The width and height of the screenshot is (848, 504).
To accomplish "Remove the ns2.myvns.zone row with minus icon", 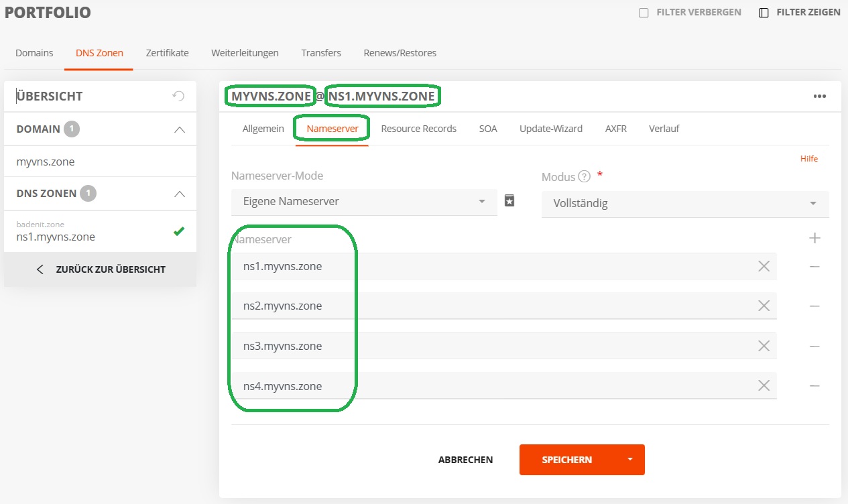I will click(x=814, y=306).
